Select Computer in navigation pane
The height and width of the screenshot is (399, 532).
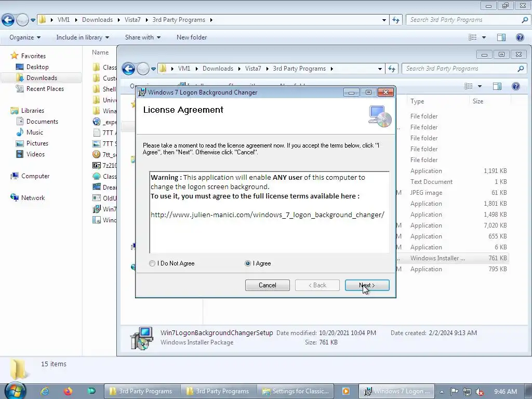coord(35,176)
